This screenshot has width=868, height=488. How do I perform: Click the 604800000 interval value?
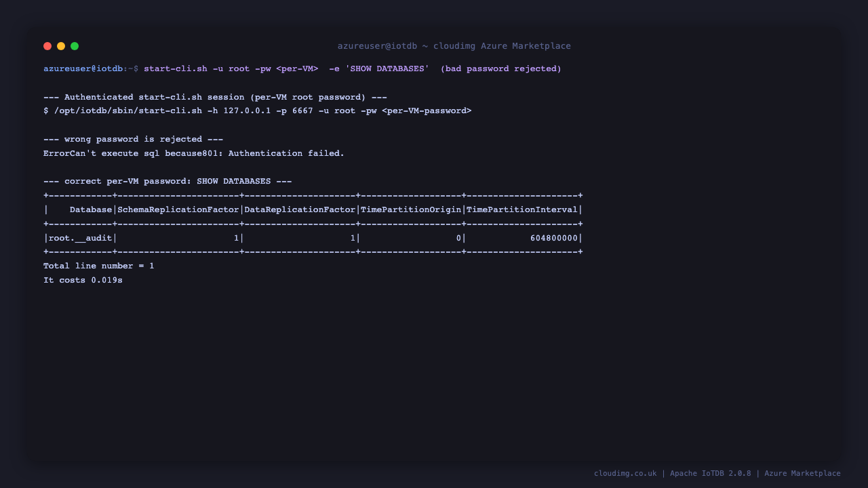point(554,238)
